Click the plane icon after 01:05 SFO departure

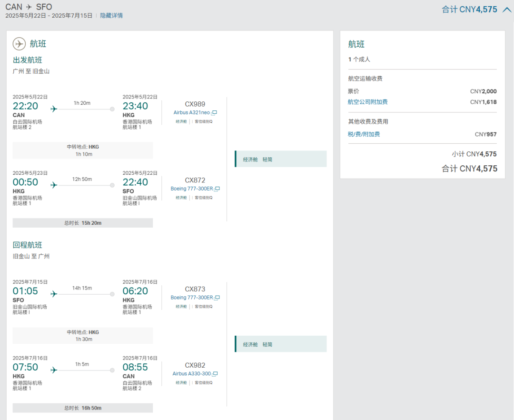click(x=54, y=294)
